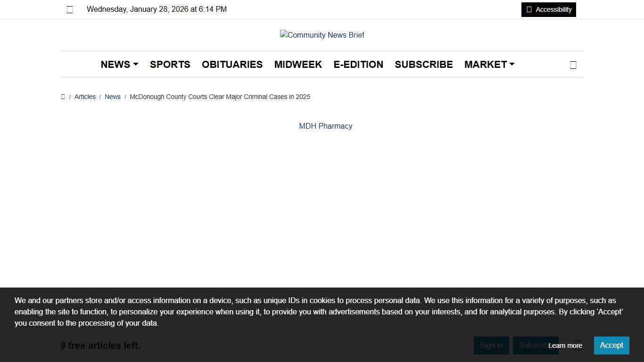This screenshot has height=362, width=644.
Task: Accept the cookie consent
Action: coord(611,345)
